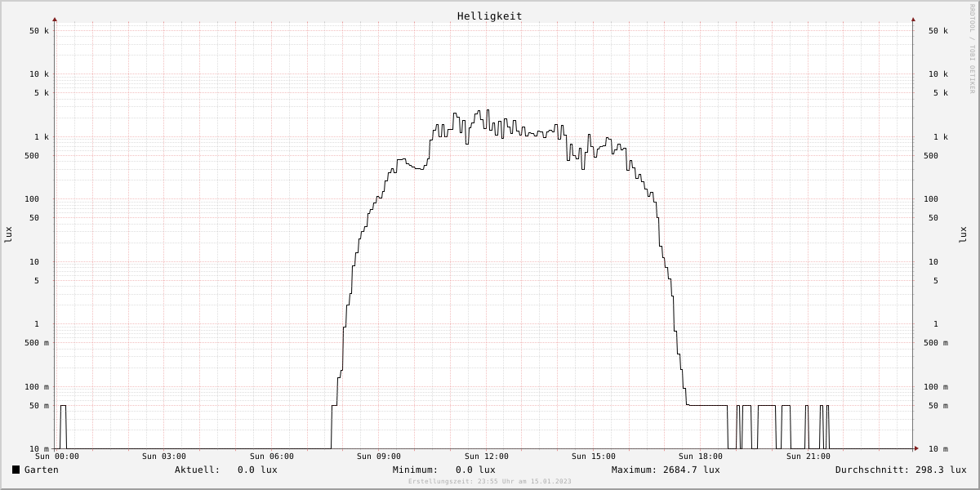Image resolution: width=980 pixels, height=490 pixels.
Task: Select the "Maximum: 2684.7 lux" value
Action: pyautogui.click(x=666, y=470)
